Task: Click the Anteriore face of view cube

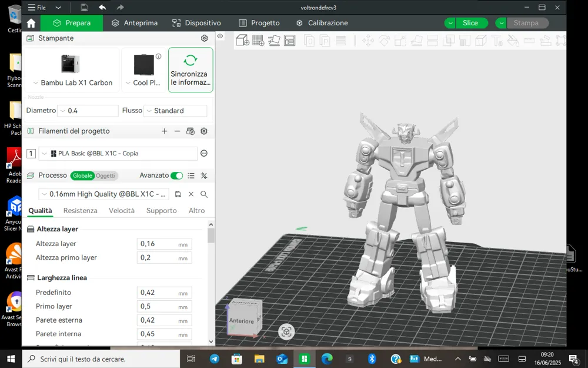Action: click(241, 321)
